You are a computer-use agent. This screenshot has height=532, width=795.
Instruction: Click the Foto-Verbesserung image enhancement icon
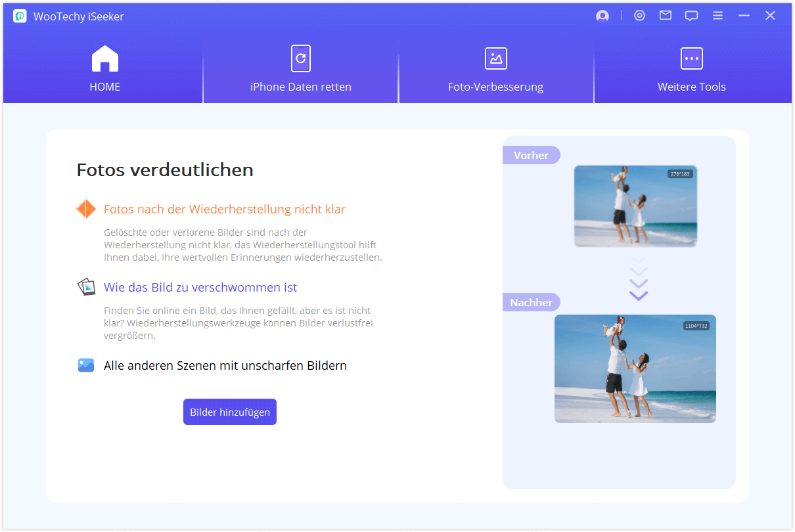click(495, 58)
